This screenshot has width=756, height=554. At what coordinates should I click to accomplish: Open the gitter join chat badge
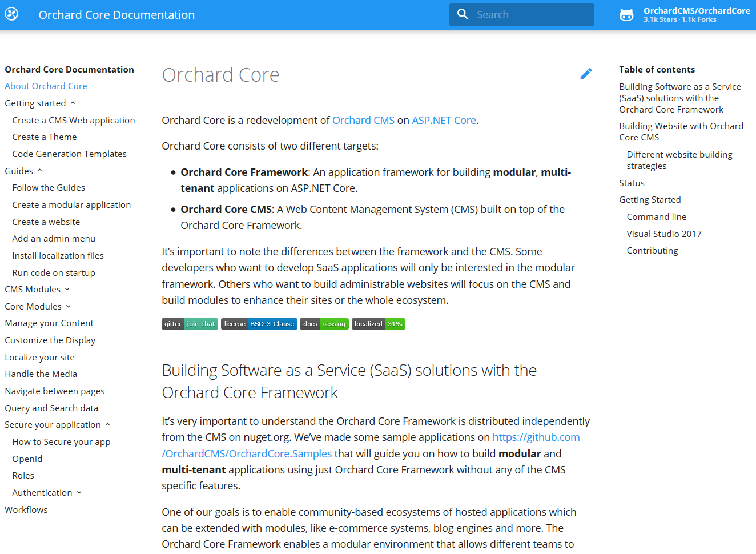pos(190,324)
